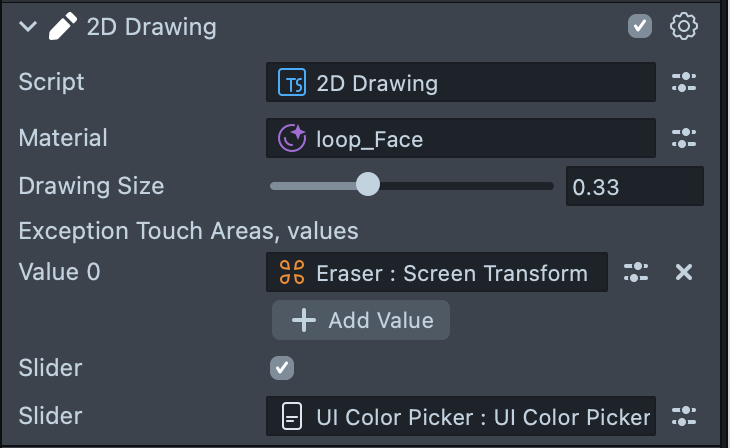This screenshot has width=730, height=448.
Task: Open the UI Color Picker row options icon
Action: tap(684, 416)
